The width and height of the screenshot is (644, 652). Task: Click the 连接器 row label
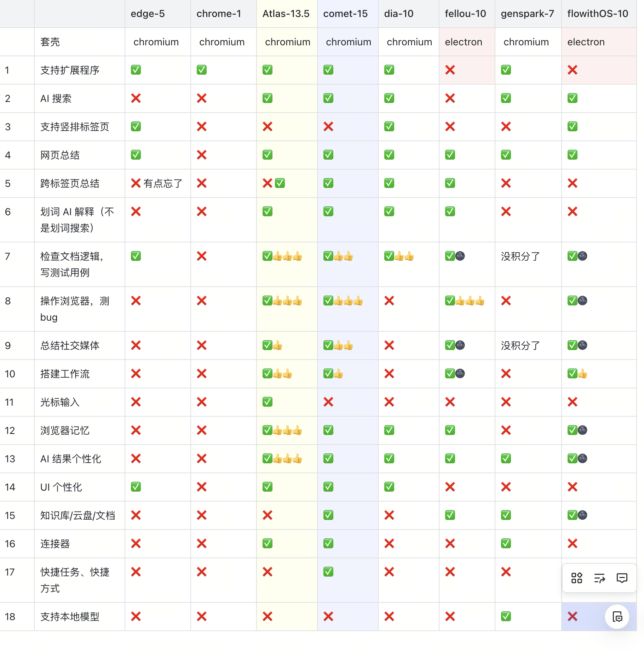[55, 544]
